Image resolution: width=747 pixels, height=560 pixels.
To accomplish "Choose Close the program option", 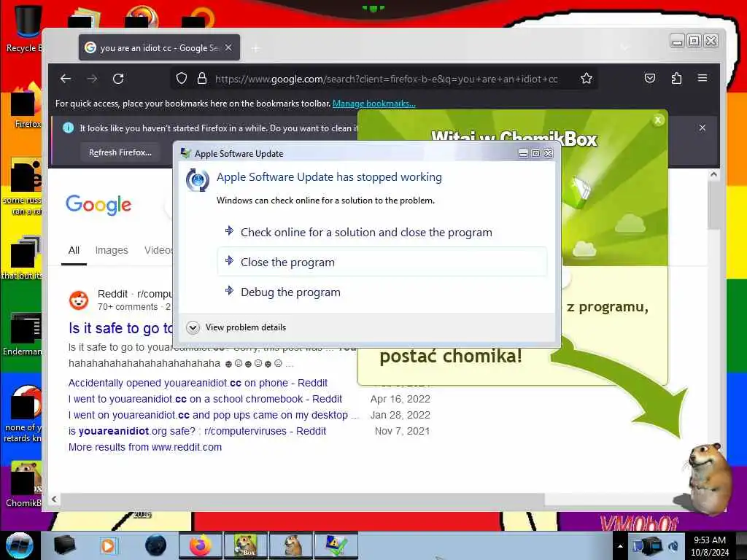I will (382, 262).
